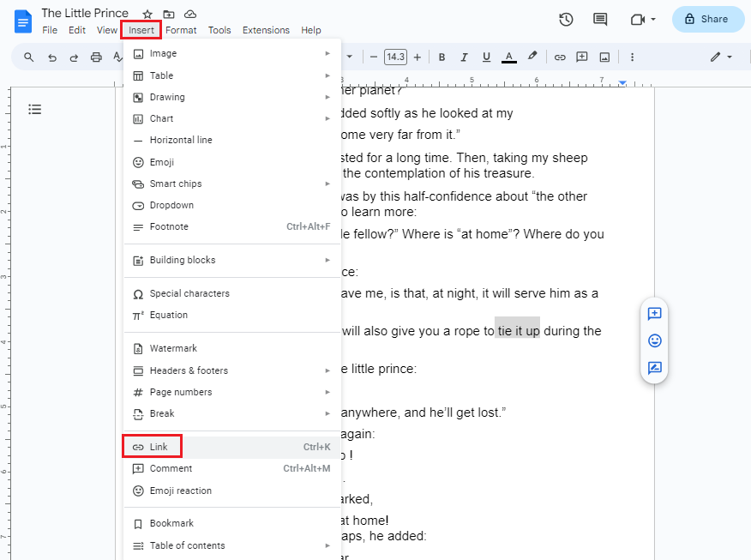The image size is (751, 560).
Task: Toggle underline formatting
Action: (486, 57)
